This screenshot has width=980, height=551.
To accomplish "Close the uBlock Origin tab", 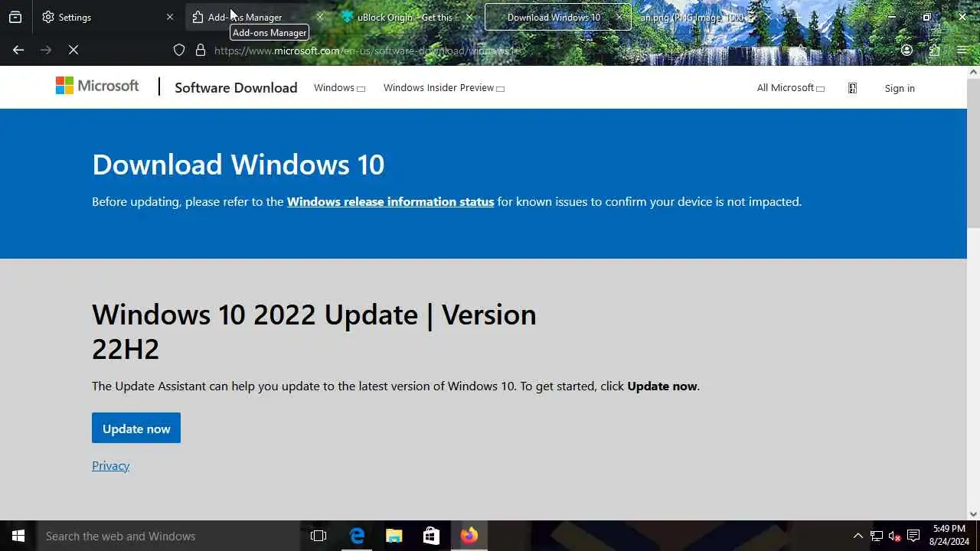I will tap(469, 17).
